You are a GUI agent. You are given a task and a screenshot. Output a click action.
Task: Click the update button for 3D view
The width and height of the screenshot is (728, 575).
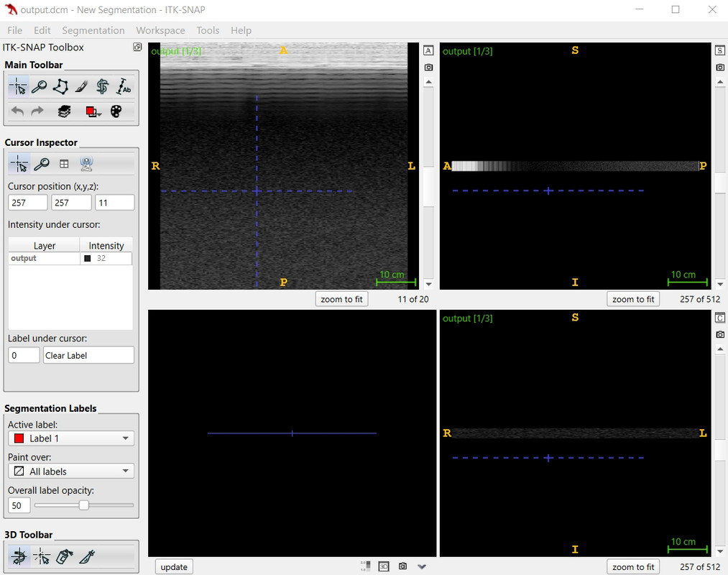(174, 566)
